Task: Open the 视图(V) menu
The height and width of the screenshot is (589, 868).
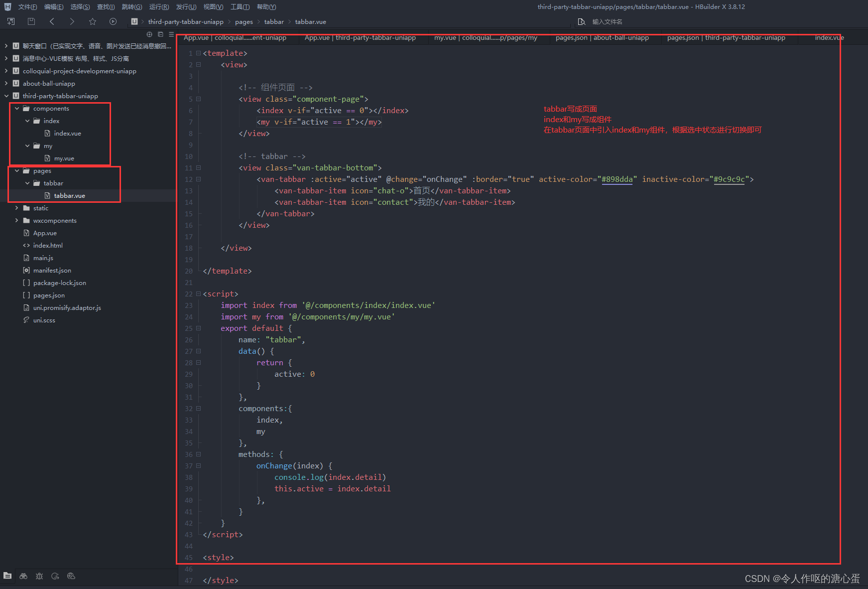Action: tap(213, 7)
